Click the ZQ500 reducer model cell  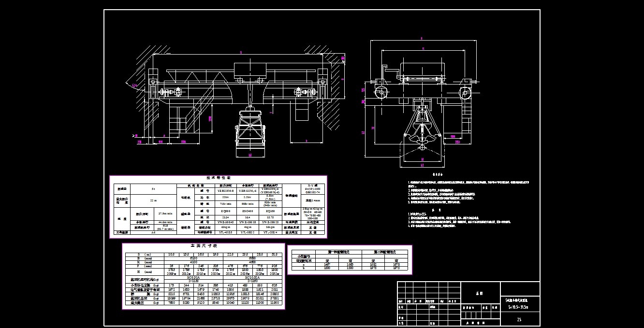[x=225, y=212]
